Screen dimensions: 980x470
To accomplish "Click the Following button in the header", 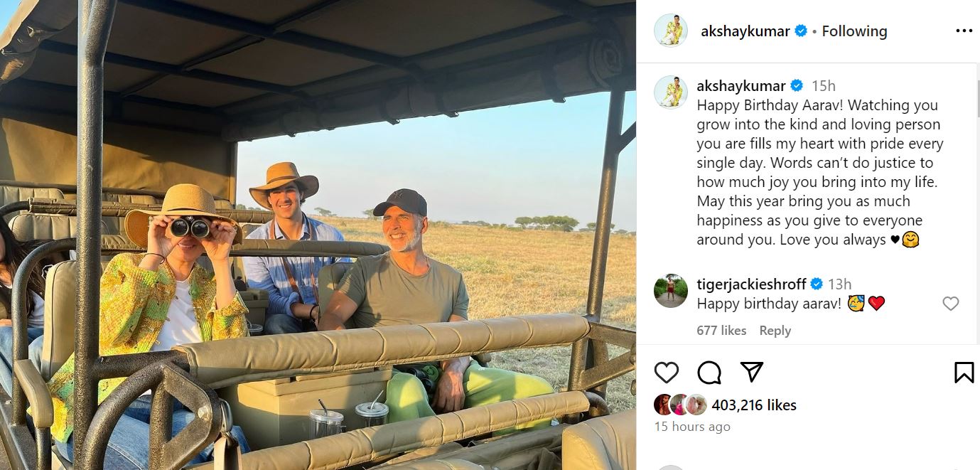I will point(854,31).
